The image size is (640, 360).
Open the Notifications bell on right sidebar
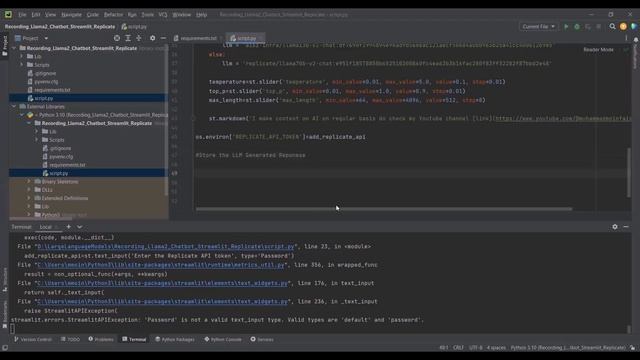click(636, 40)
